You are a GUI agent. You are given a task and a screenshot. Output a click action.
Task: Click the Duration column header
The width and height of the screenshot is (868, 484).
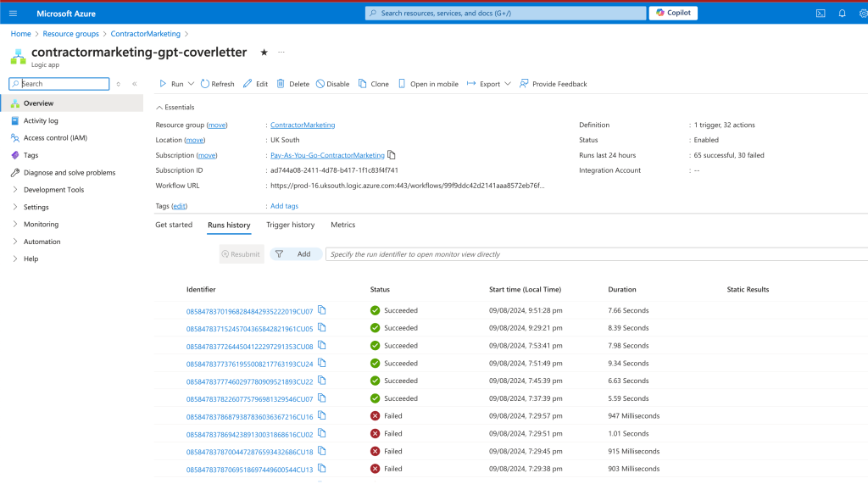click(621, 289)
